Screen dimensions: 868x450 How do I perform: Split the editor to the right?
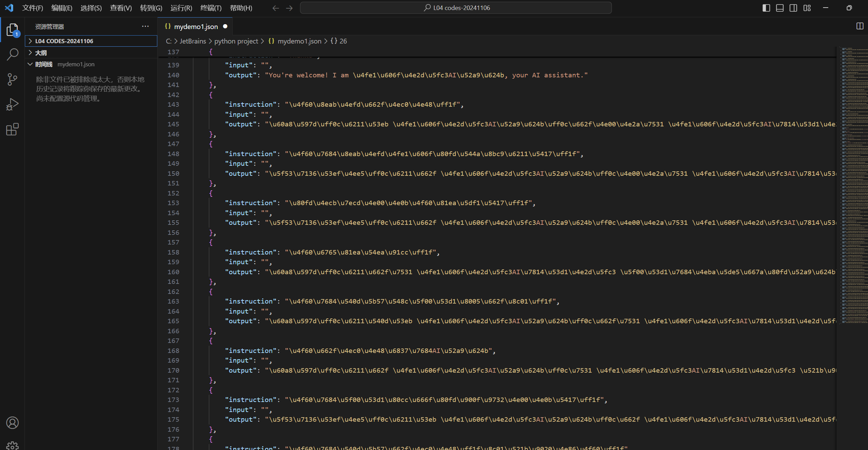[860, 26]
